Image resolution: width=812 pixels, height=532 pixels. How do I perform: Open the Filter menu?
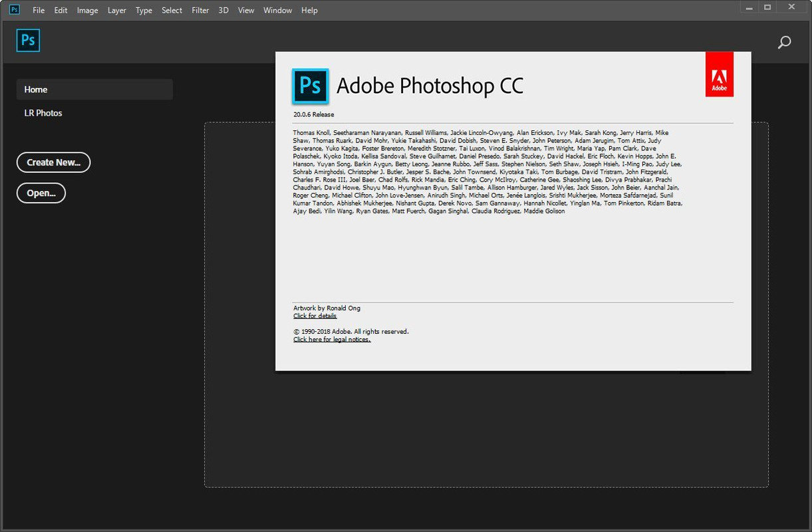[x=200, y=11]
